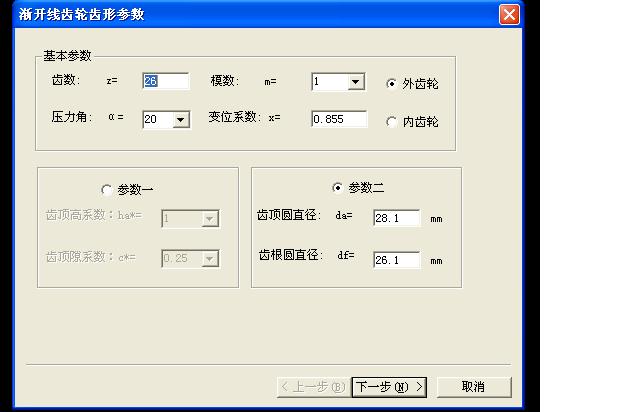Open the 齿顶高系数 ha*= dropdown

point(209,219)
